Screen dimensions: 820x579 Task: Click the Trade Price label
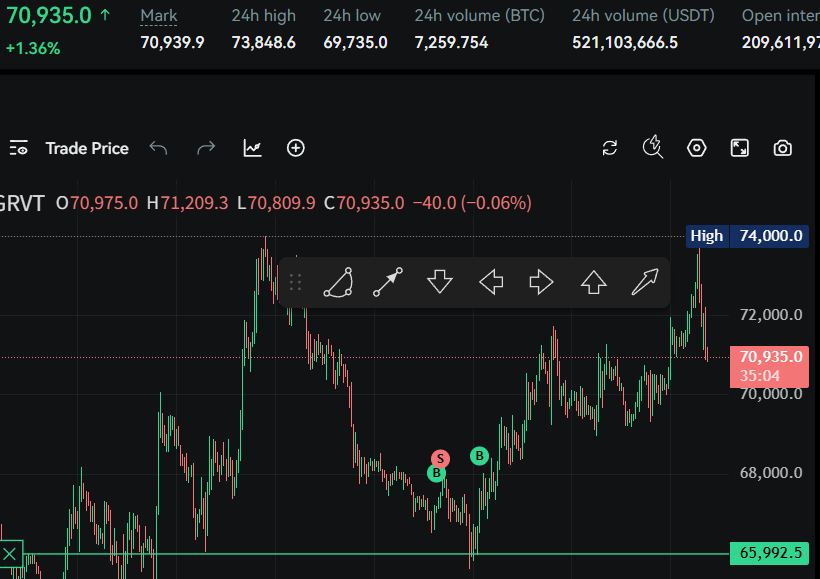[87, 149]
